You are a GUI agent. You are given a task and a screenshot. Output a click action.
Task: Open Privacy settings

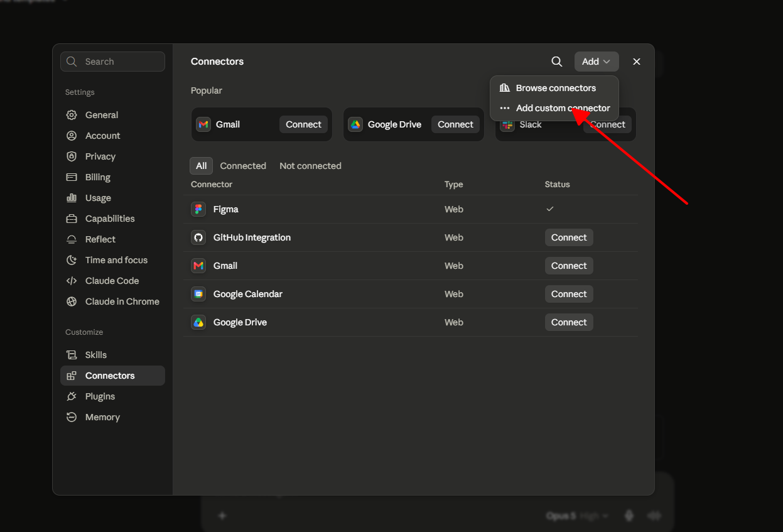tap(113, 156)
